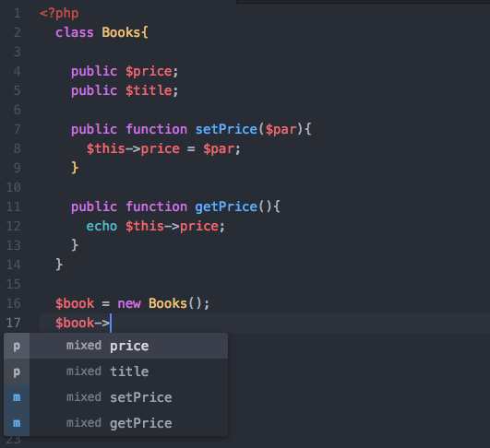Place cursor on the 'Books' class name
This screenshot has width=490, height=448.
tap(121, 32)
